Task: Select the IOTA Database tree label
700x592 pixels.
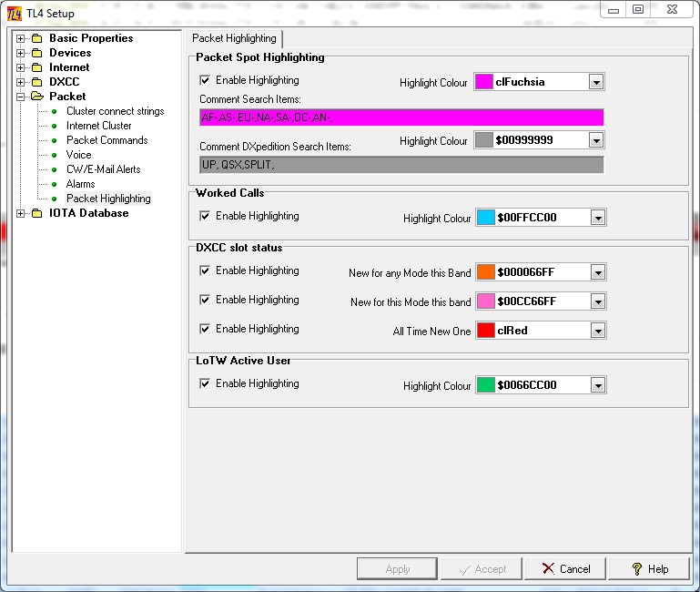Action: pyautogui.click(x=89, y=213)
